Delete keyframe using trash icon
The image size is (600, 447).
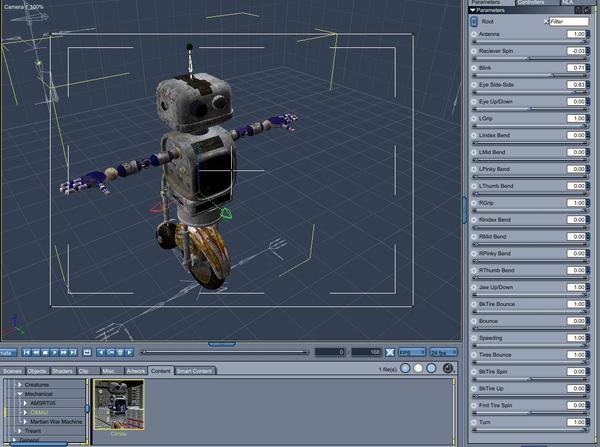coord(120,352)
